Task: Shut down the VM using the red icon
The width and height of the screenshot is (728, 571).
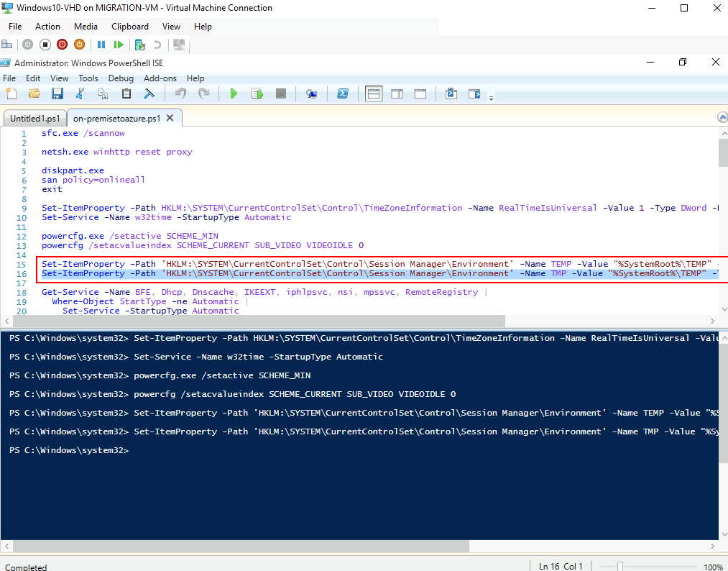Action: pos(63,45)
